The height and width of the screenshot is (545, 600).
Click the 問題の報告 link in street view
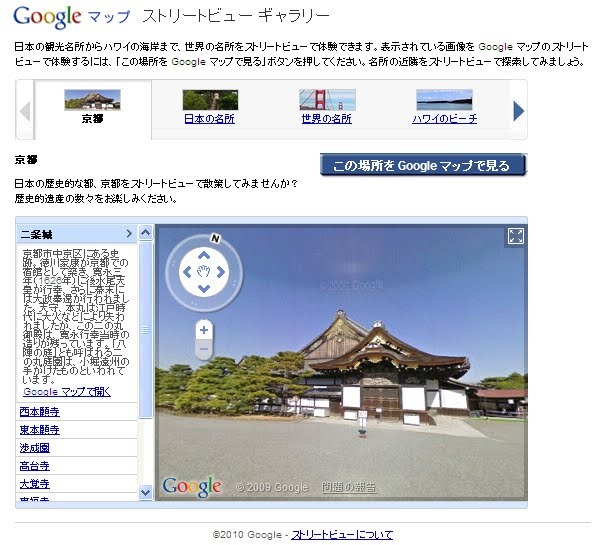[x=349, y=487]
